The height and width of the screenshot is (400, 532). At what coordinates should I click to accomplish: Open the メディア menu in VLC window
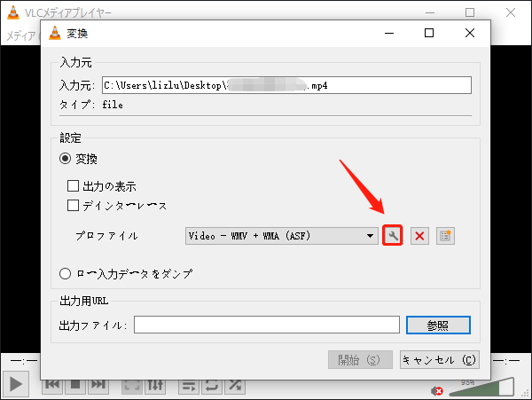21,35
